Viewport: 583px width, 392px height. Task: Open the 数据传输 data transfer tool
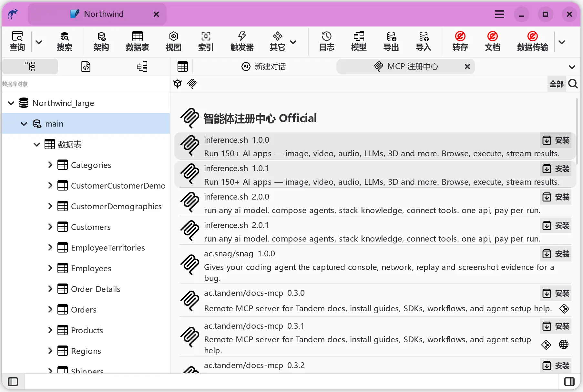click(533, 41)
